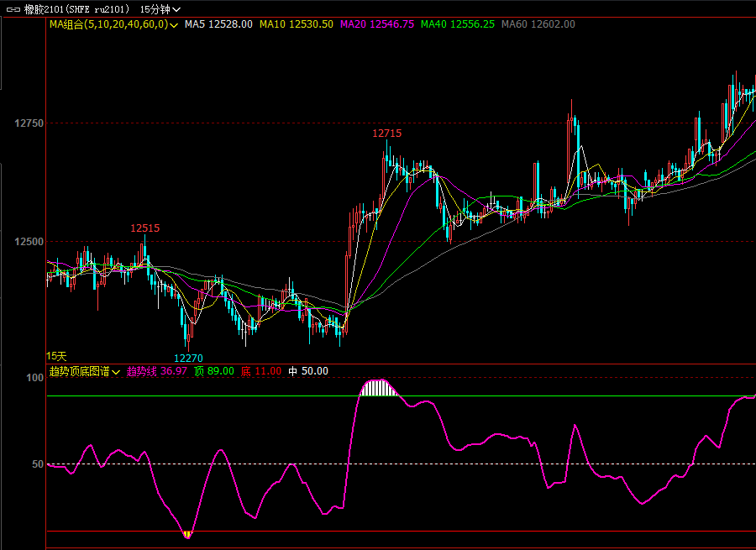Click the 15天 range label
The width and height of the screenshot is (756, 550).
[56, 356]
